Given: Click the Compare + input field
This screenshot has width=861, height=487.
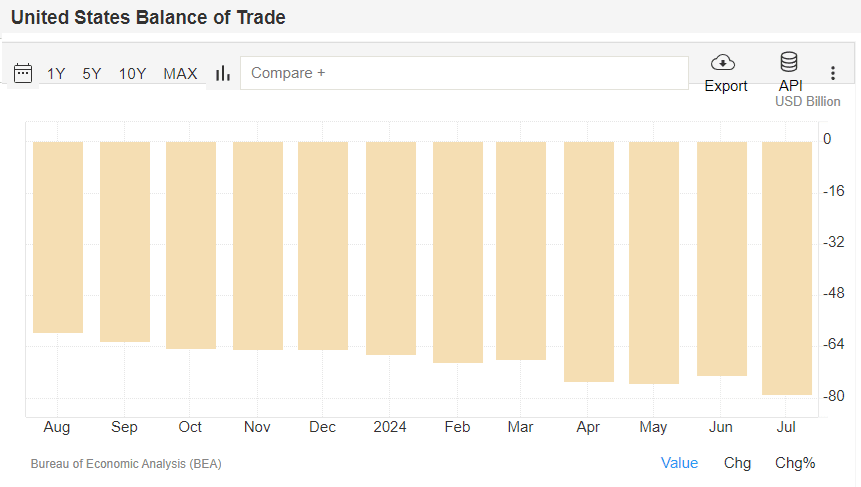Looking at the screenshot, I should 464,73.
